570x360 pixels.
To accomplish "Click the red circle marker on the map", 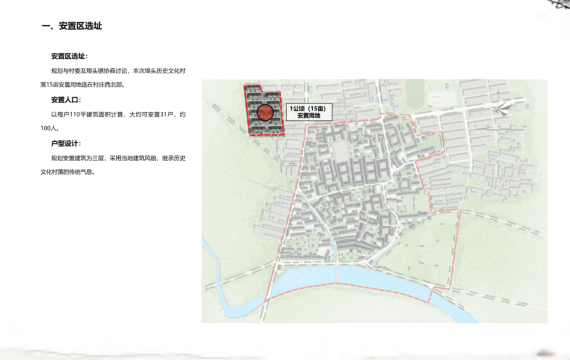I will [x=265, y=112].
